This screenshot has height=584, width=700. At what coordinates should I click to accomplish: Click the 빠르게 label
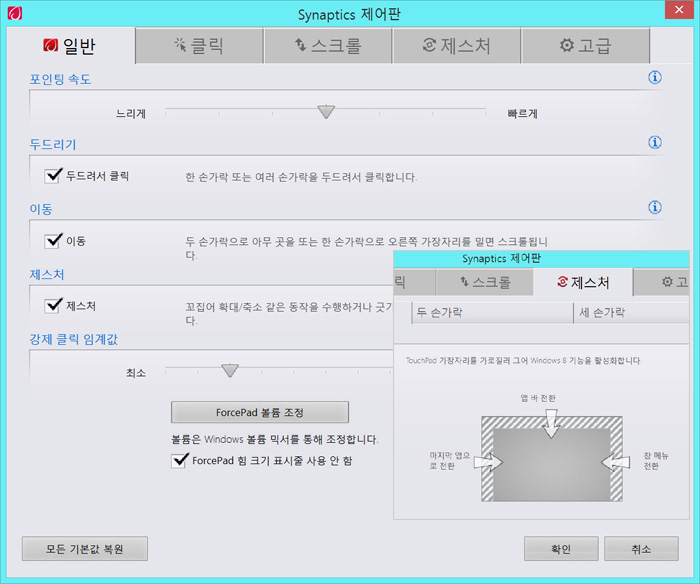522,114
